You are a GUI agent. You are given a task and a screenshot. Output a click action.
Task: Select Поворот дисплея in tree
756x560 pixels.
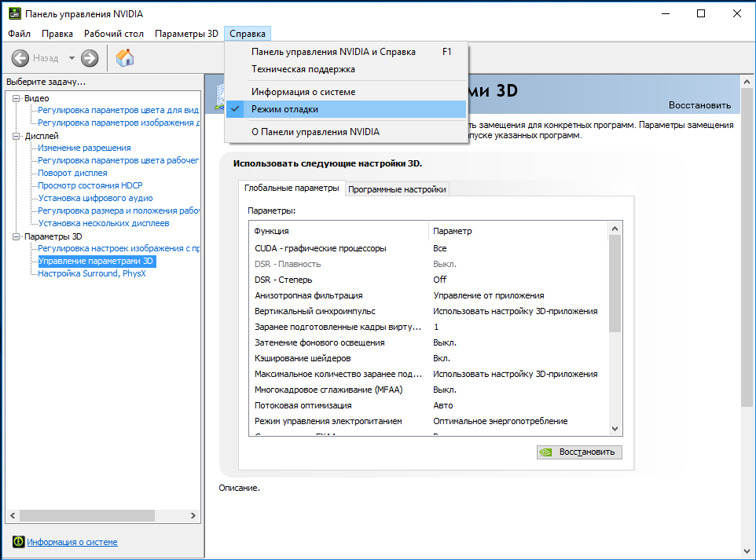point(73,173)
